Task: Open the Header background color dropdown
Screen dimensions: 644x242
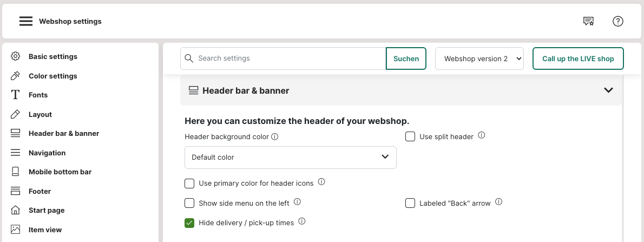Action: 290,158
